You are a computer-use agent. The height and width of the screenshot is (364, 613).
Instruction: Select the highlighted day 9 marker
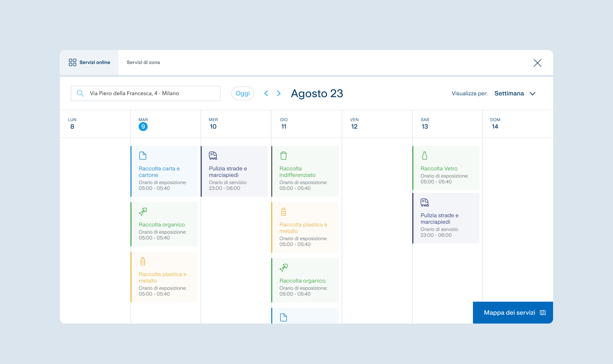point(143,127)
